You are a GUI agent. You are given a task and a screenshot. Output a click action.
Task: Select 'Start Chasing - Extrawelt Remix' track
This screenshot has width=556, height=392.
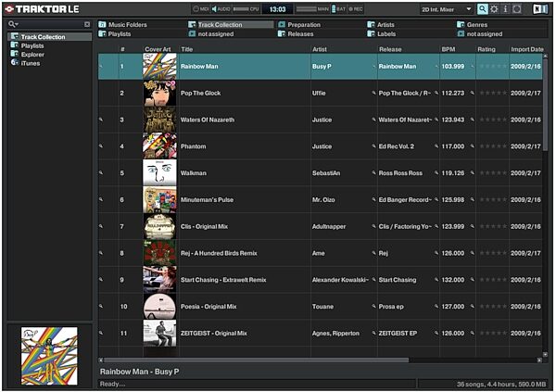pyautogui.click(x=223, y=280)
